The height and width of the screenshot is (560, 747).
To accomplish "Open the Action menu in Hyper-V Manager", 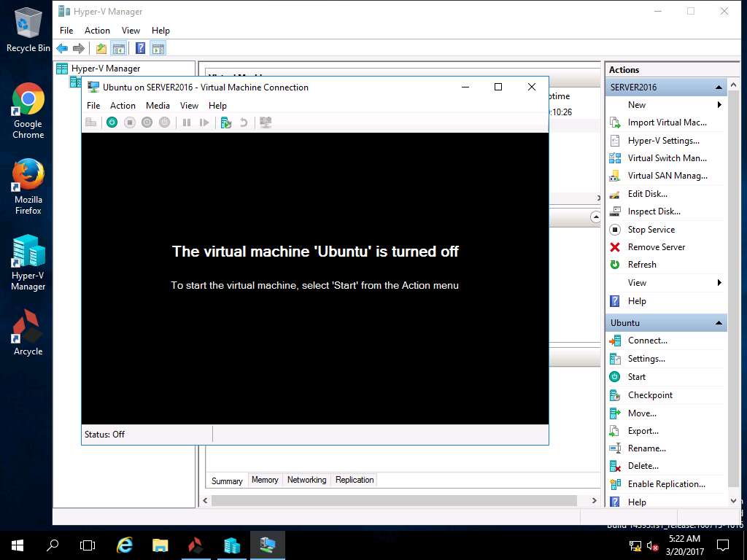I will pyautogui.click(x=97, y=31).
